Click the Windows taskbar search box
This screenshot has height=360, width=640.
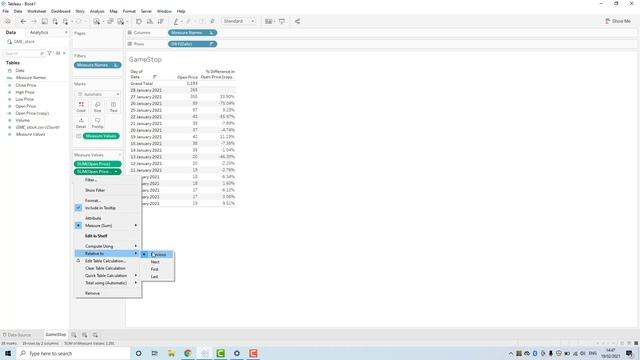click(x=73, y=353)
